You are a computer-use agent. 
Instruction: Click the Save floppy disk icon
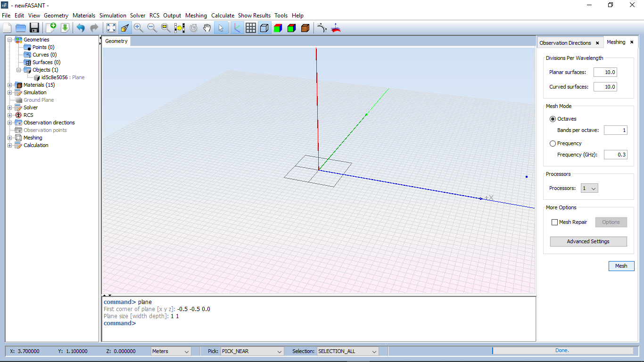point(34,28)
